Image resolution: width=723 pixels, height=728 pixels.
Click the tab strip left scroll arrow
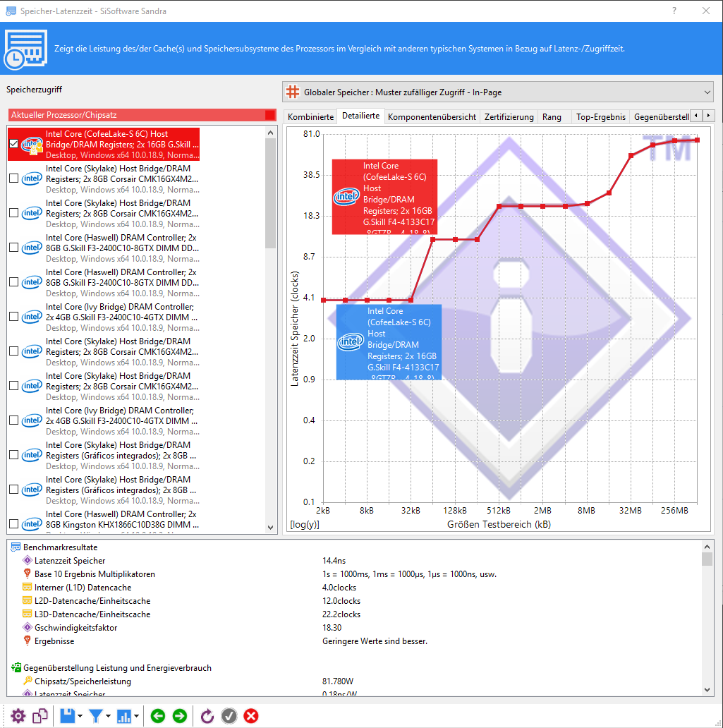click(x=696, y=116)
